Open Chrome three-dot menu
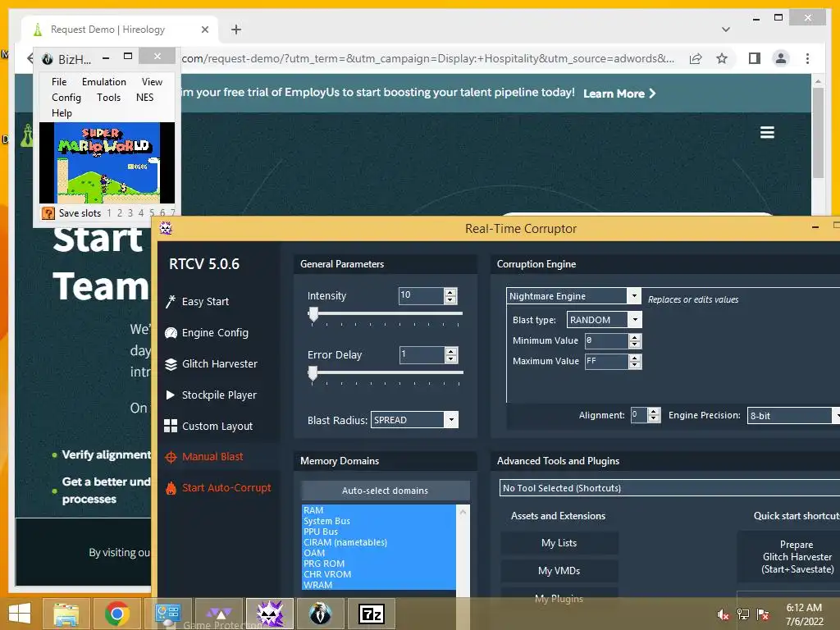 tap(807, 58)
